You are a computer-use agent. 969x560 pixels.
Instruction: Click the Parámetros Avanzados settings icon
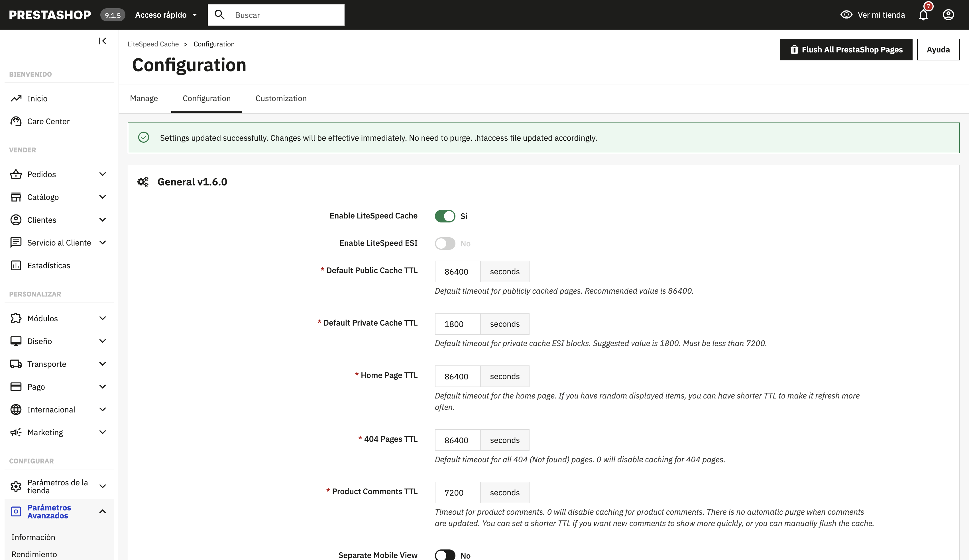[16, 512]
